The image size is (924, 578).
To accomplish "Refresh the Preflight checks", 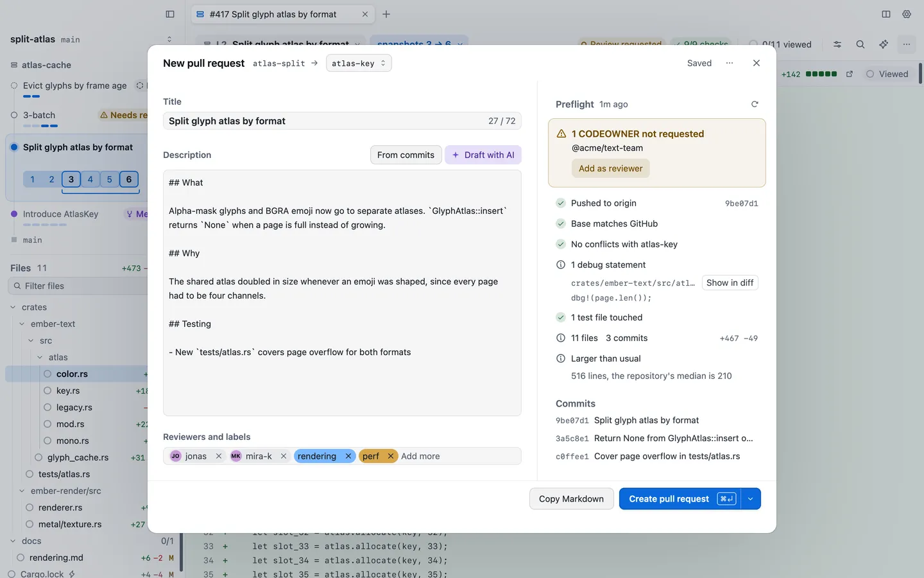I will 755,104.
